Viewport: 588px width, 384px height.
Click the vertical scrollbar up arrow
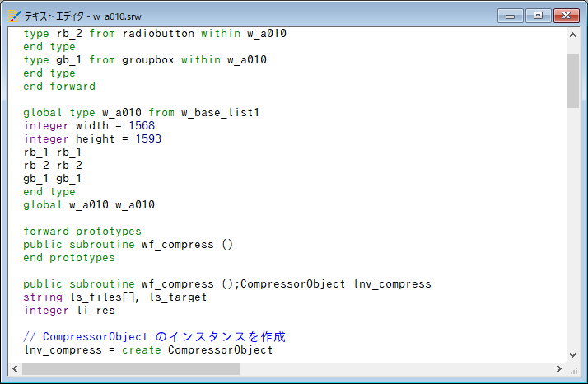coord(572,35)
